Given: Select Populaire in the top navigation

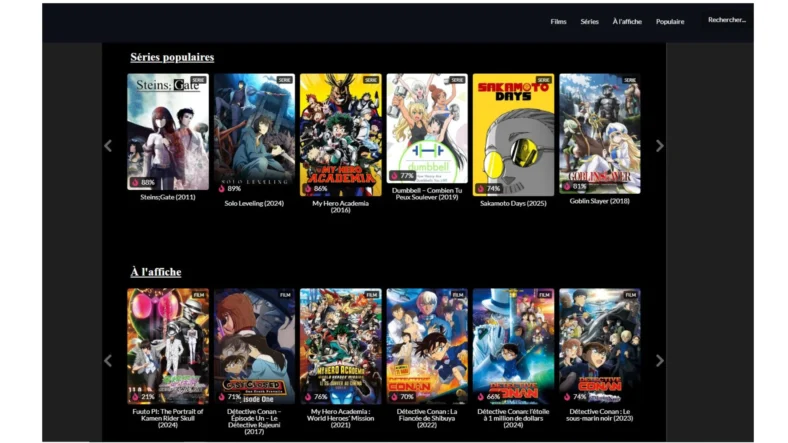Looking at the screenshot, I should click(670, 21).
